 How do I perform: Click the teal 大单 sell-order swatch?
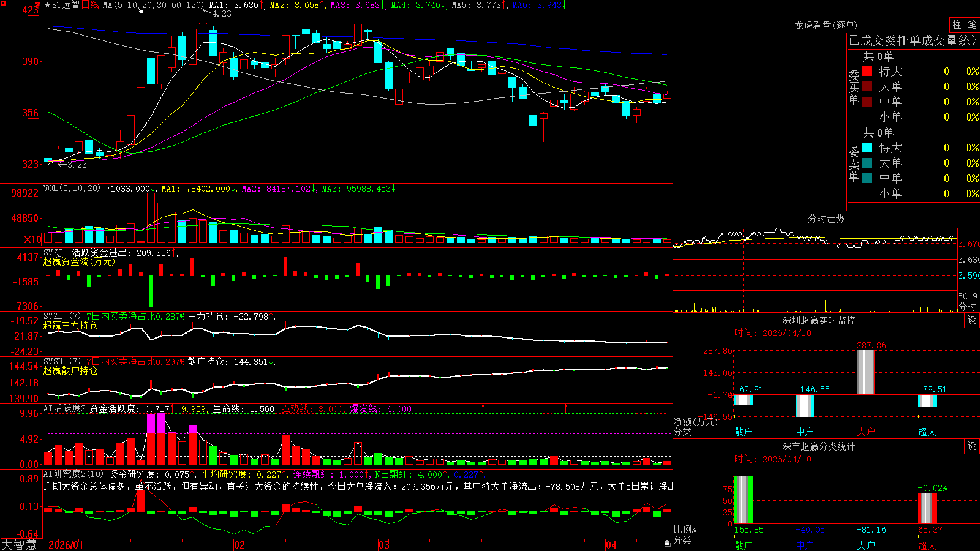click(x=867, y=163)
